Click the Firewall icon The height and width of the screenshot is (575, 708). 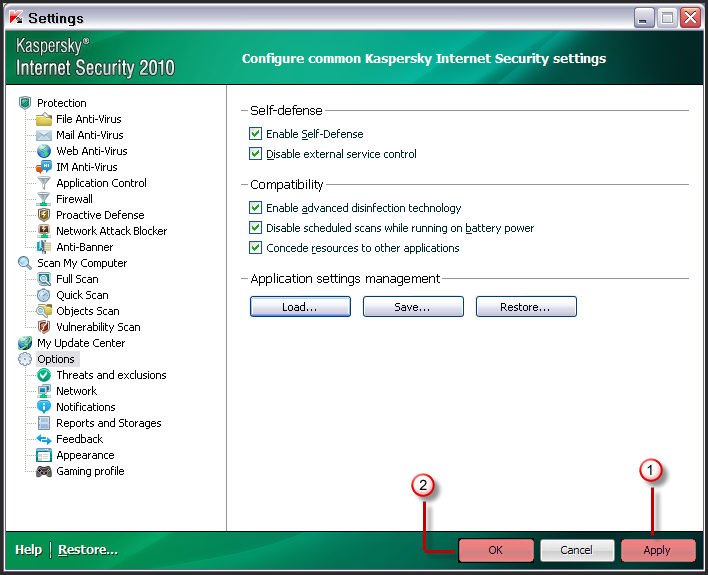pyautogui.click(x=44, y=199)
